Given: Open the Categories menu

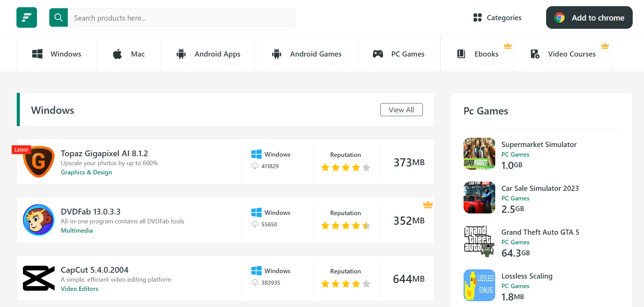Looking at the screenshot, I should 497,17.
